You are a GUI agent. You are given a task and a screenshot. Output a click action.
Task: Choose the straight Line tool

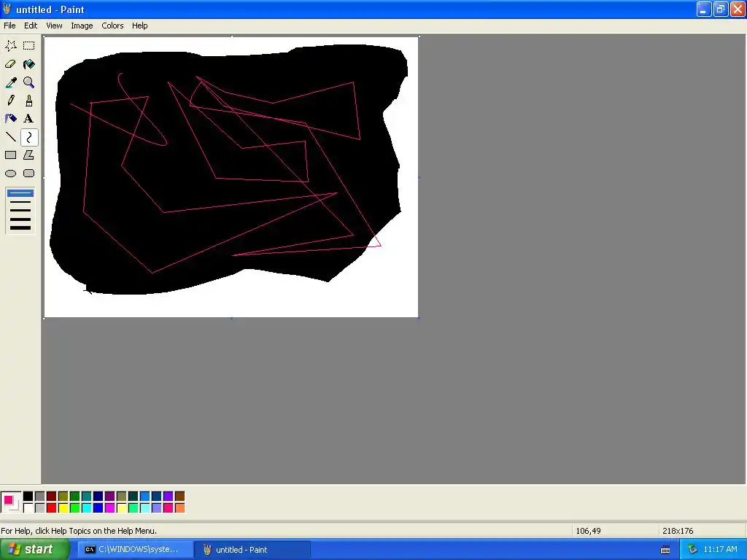coord(11,137)
